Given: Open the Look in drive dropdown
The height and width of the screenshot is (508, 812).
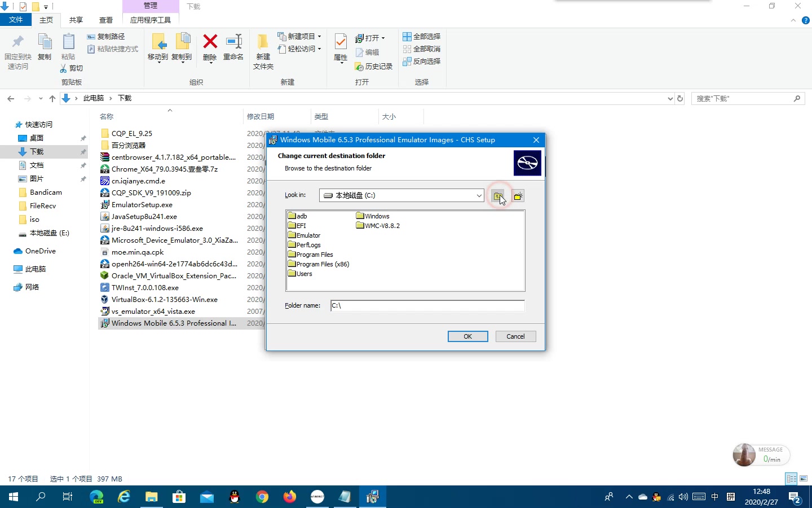Looking at the screenshot, I should [x=479, y=195].
